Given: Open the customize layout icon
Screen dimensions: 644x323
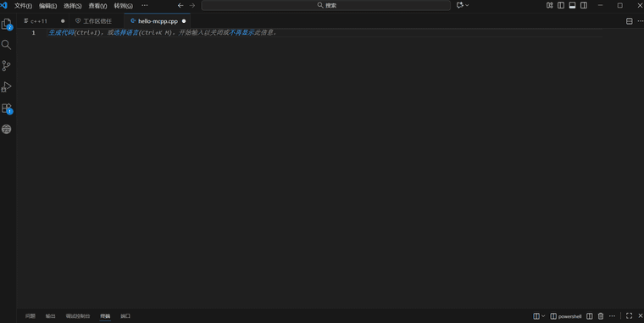Looking at the screenshot, I should click(x=550, y=5).
